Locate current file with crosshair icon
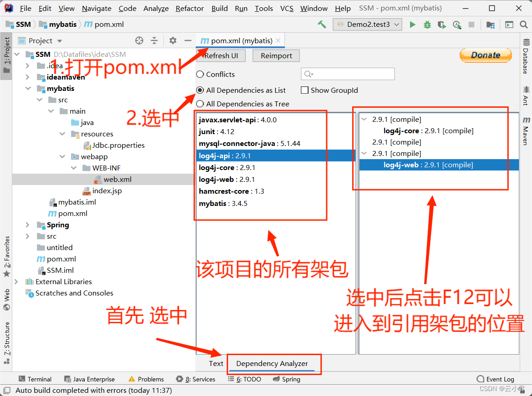Screen dimensions: 532x396 coord(139,40)
